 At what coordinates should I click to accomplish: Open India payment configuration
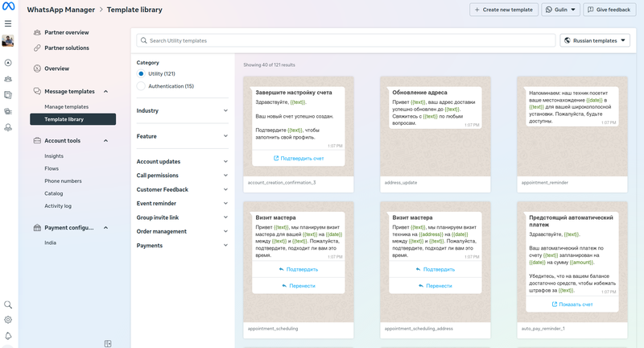(50, 242)
